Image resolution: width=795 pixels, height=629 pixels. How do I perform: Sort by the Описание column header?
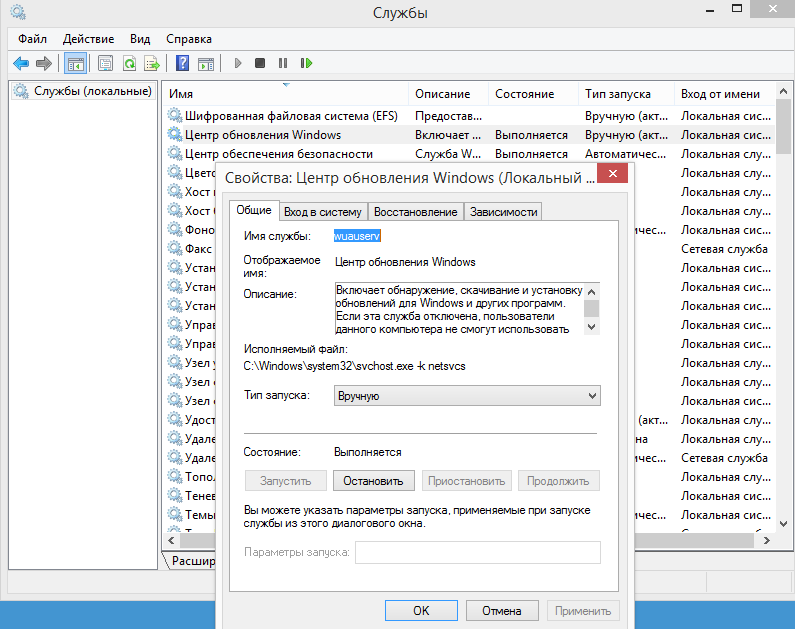[x=449, y=94]
